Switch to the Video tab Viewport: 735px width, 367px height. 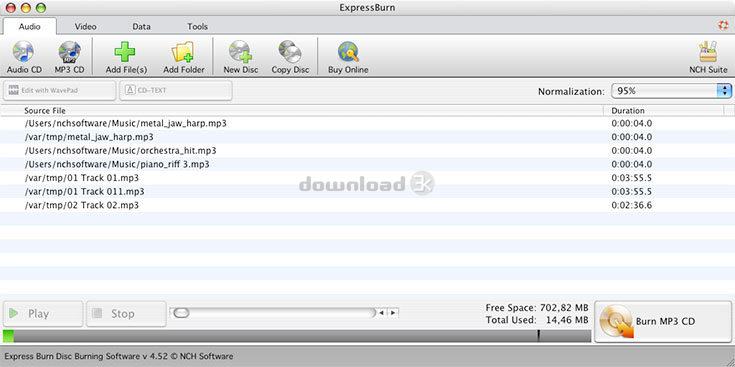click(x=85, y=26)
